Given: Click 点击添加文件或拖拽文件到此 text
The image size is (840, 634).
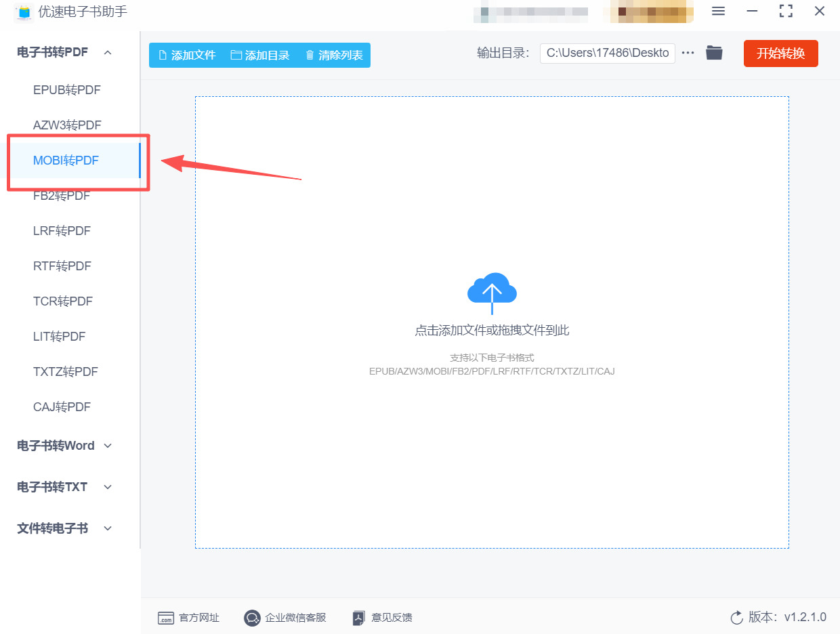Looking at the screenshot, I should pyautogui.click(x=492, y=331).
